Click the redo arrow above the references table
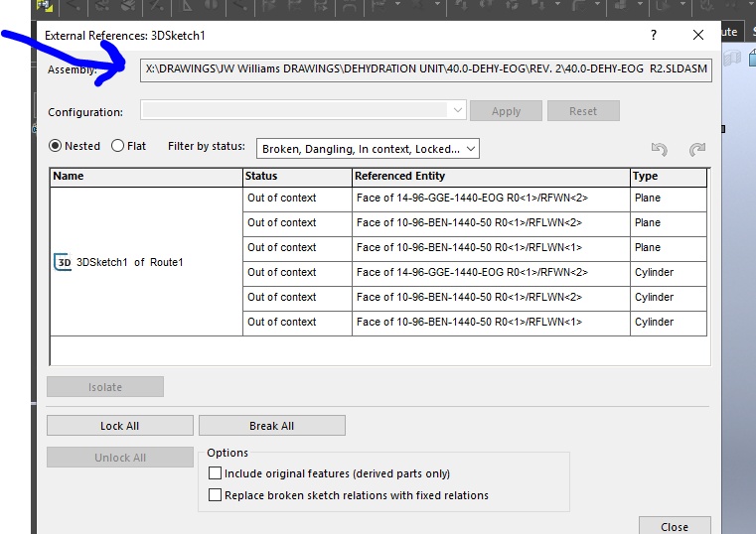This screenshot has height=534, width=756. coord(697,149)
